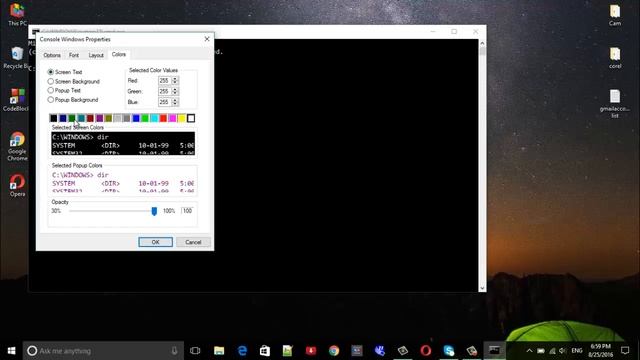640x360 pixels.
Task: Show hidden system tray icons
Action: [529, 351]
